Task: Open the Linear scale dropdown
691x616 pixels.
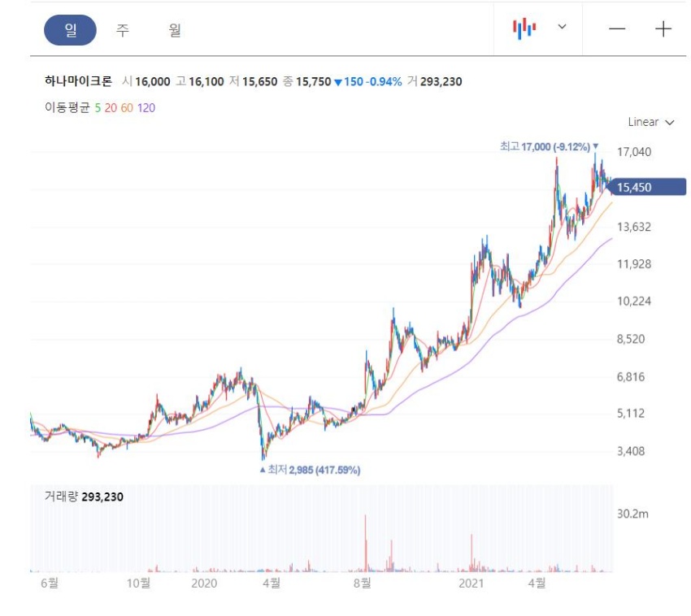Action: tap(651, 122)
